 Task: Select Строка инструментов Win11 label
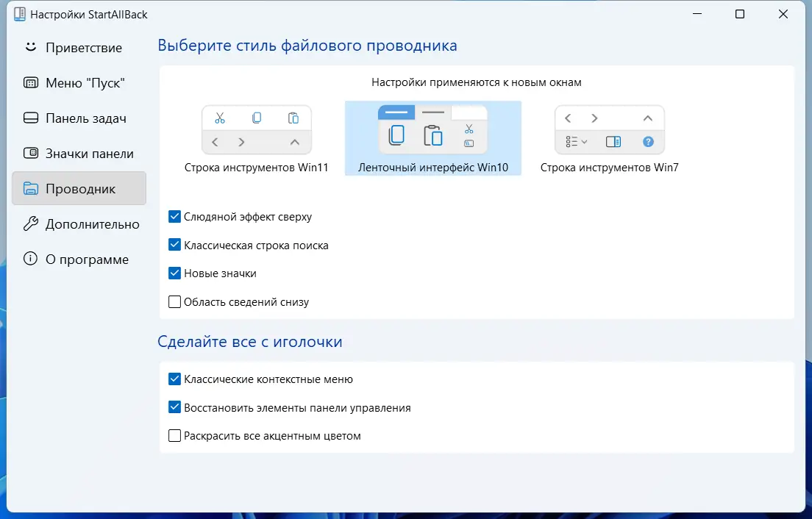click(257, 168)
